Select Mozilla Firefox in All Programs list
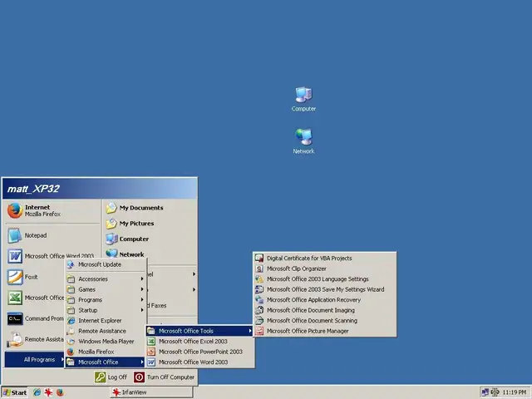 106,352
